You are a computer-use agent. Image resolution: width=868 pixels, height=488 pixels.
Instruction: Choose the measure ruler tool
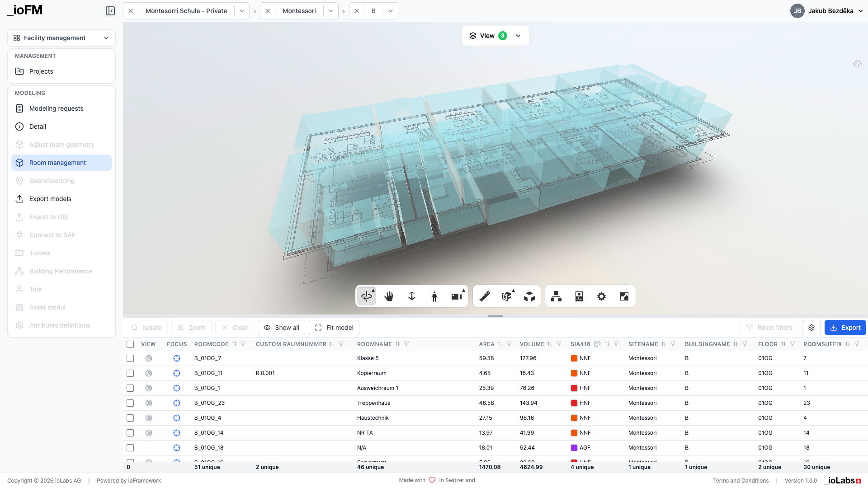coord(485,296)
